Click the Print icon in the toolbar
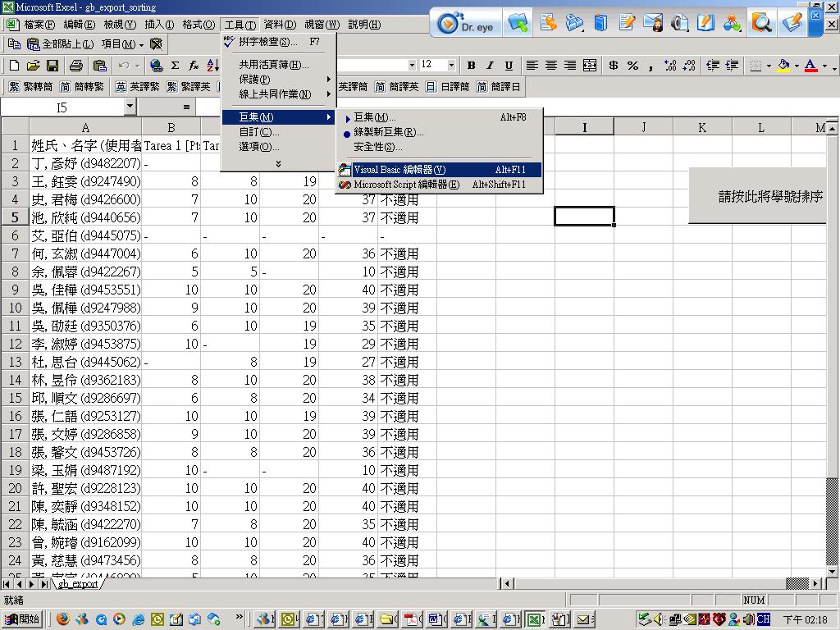This screenshot has width=840, height=630. coord(75,66)
